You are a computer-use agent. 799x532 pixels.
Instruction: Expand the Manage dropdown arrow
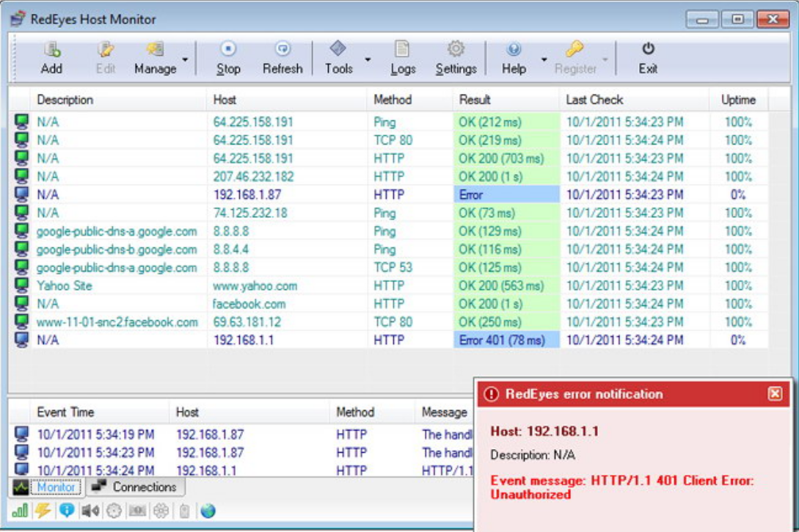[x=185, y=59]
